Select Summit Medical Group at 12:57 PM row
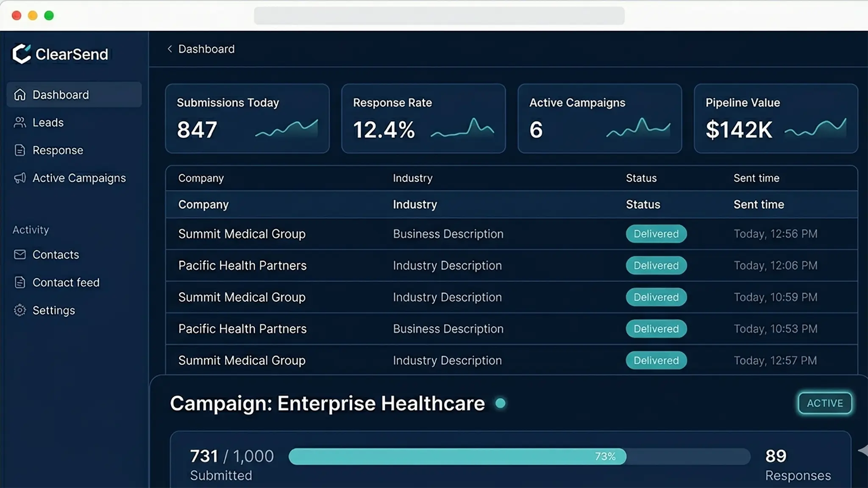 (x=242, y=360)
